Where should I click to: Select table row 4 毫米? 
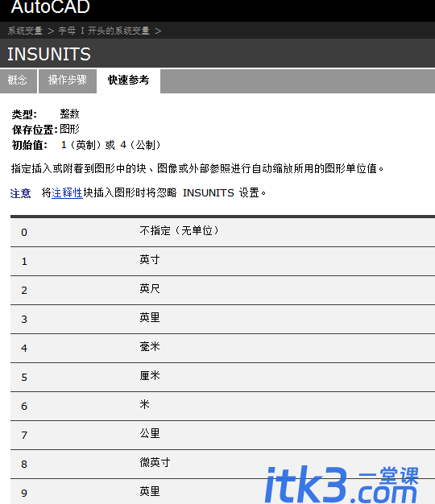[x=222, y=348]
